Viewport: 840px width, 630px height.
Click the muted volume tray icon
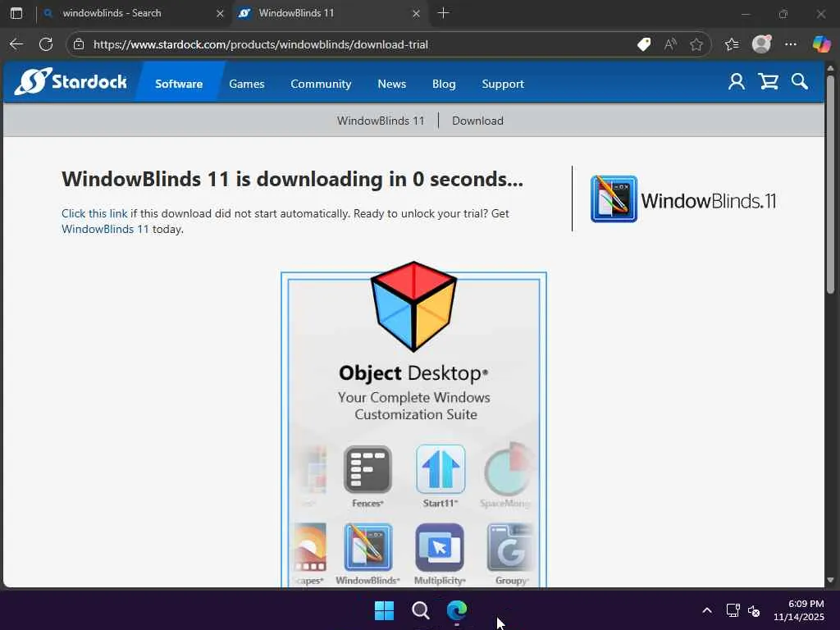(x=754, y=610)
